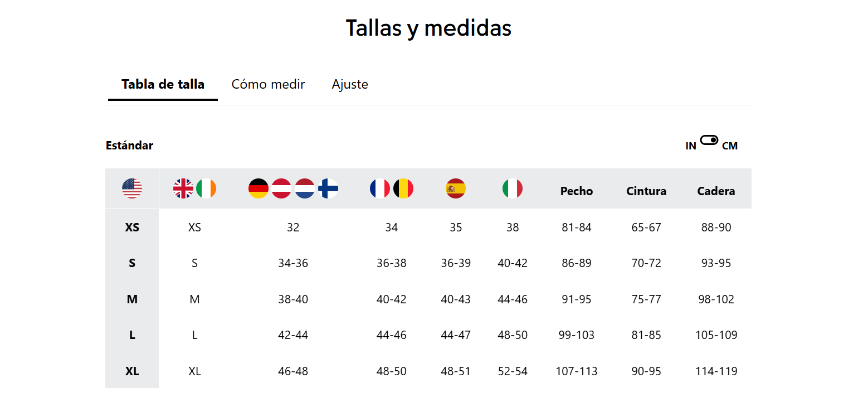Click the Finland flag icon
This screenshot has height=402, width=868.
(x=328, y=188)
